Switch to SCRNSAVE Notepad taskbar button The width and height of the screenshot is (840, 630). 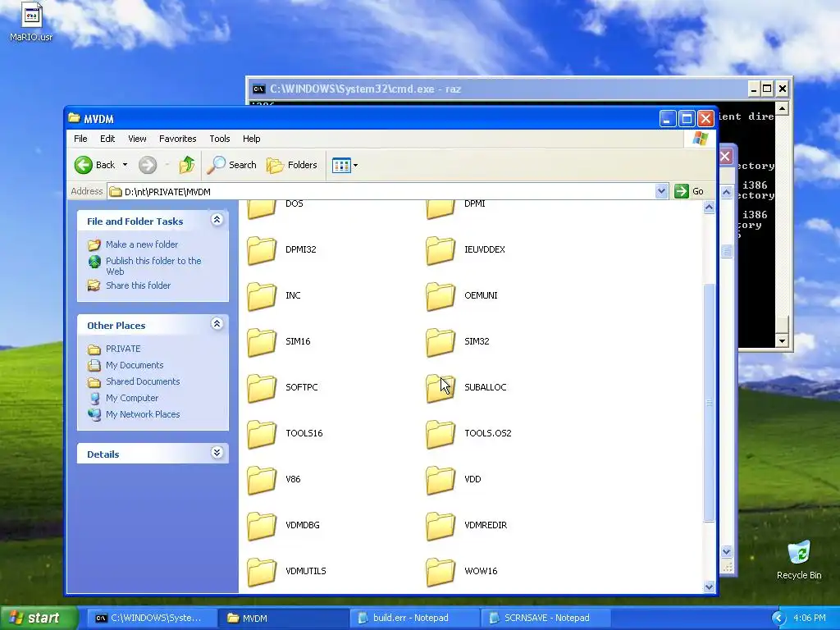pos(546,618)
